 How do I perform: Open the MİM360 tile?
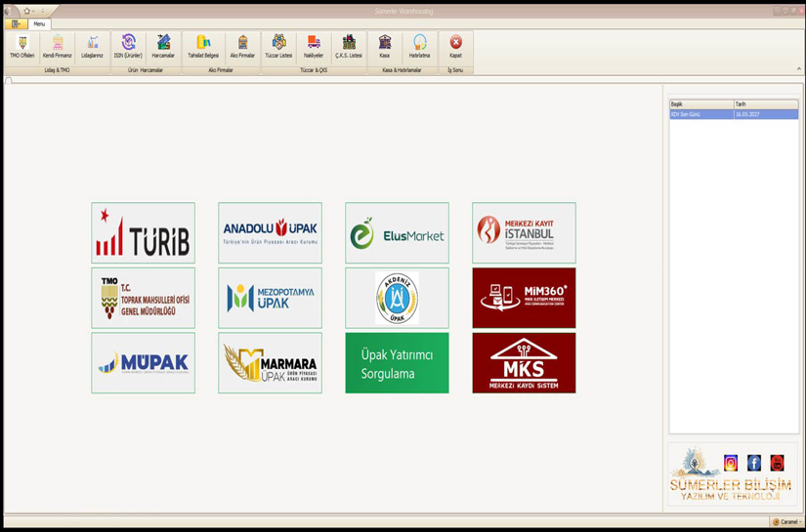[x=524, y=298]
